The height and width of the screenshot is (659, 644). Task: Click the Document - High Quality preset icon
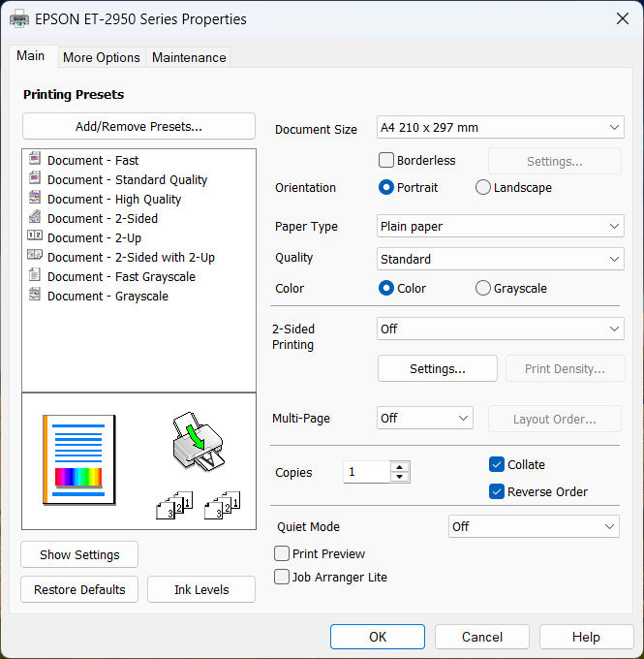(35, 199)
